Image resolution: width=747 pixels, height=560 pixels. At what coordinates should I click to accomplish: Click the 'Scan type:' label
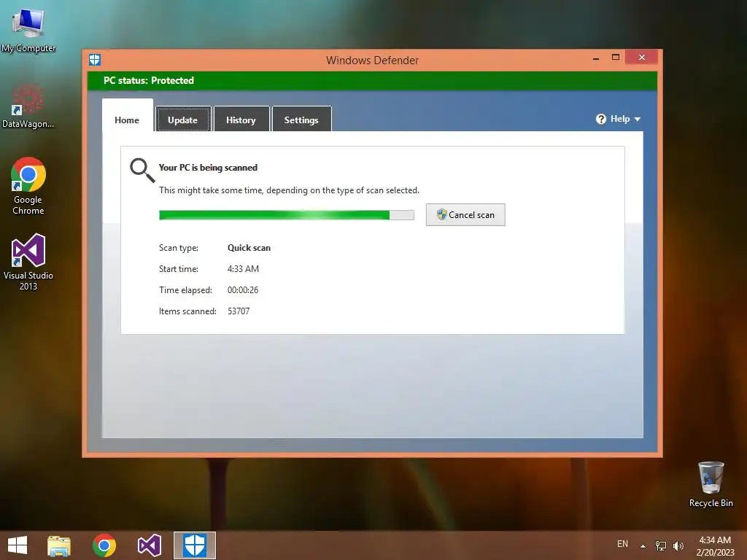pyautogui.click(x=179, y=248)
